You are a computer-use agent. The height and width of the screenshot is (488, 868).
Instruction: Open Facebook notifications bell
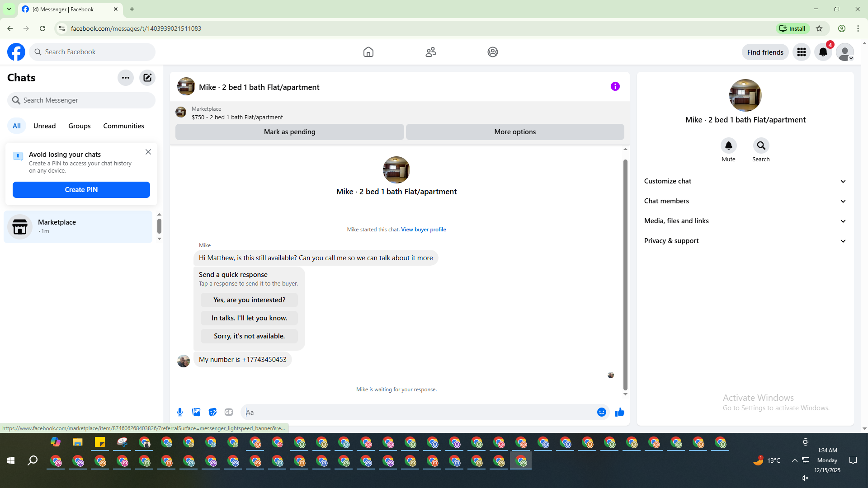pyautogui.click(x=823, y=52)
